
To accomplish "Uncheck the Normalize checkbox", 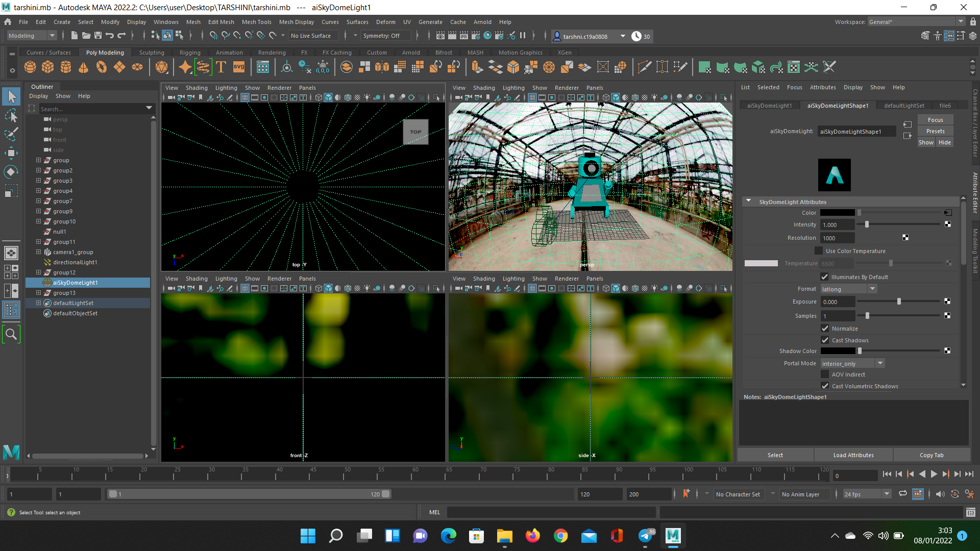I will 825,329.
